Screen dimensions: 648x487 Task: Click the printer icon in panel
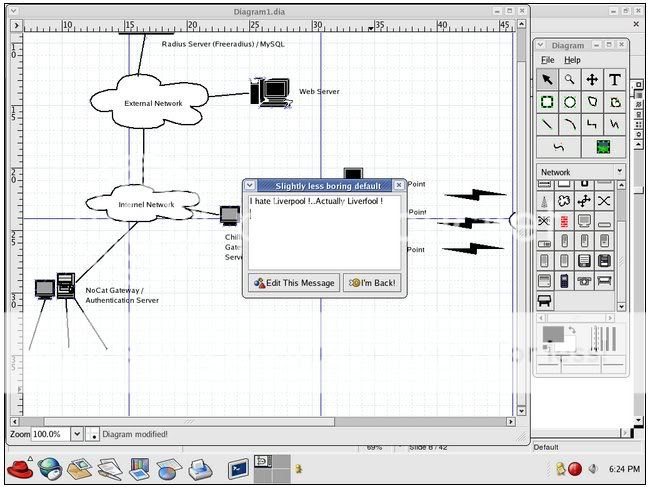(200, 469)
